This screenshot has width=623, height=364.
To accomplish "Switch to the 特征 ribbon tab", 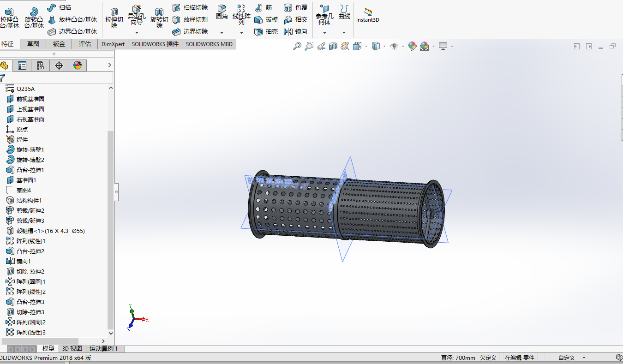I will click(7, 44).
